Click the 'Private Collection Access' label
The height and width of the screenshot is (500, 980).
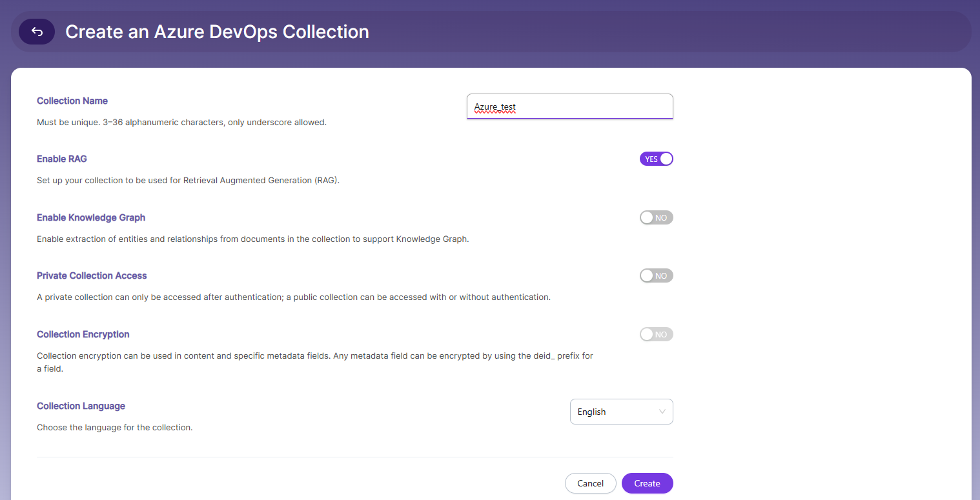click(92, 275)
